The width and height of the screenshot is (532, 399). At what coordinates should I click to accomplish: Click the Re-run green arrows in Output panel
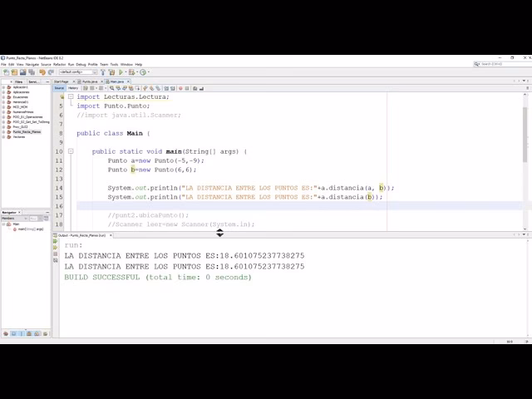(x=56, y=241)
